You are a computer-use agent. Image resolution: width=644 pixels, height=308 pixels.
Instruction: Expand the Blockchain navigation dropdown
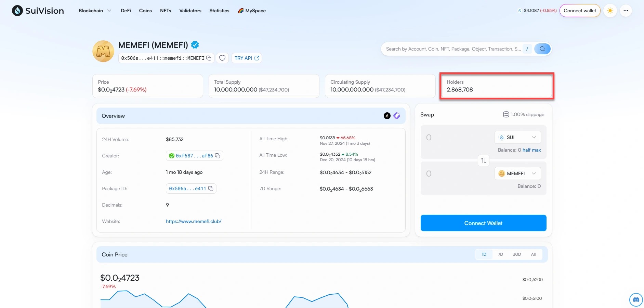pos(95,11)
